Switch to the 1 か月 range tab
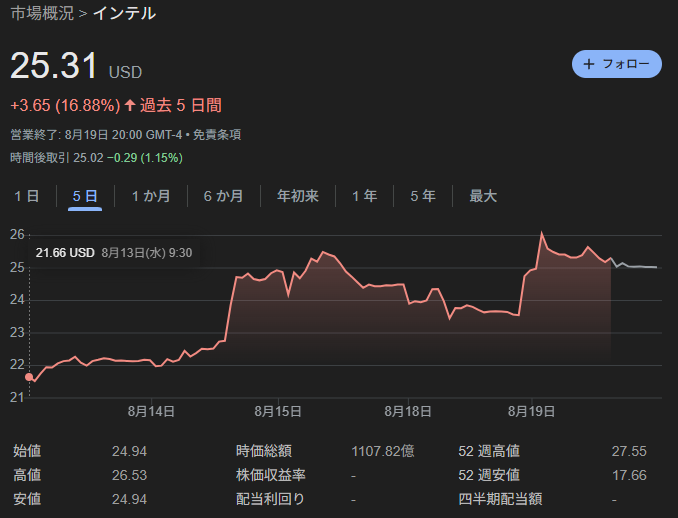678x518 pixels. (x=151, y=196)
